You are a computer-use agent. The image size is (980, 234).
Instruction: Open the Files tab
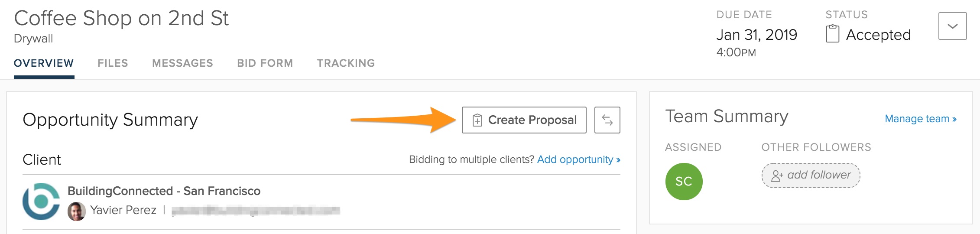(113, 63)
